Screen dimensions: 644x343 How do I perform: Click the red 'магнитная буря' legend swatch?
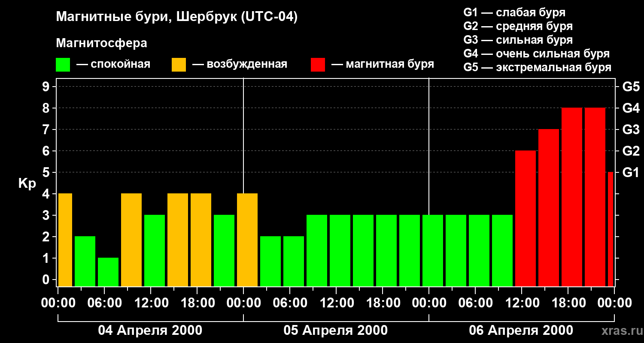point(318,65)
